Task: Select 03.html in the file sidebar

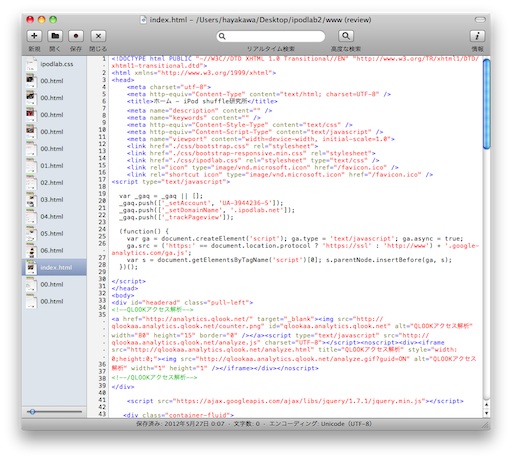Action: [54, 199]
